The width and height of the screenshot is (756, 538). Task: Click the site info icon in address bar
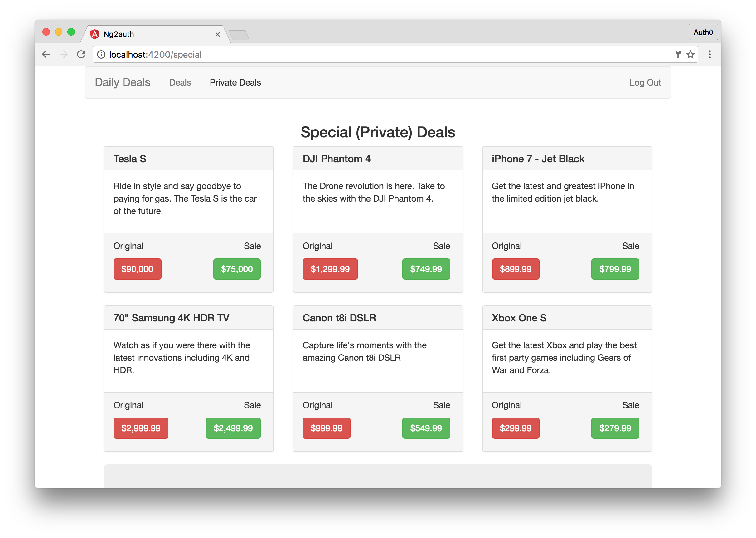click(x=101, y=54)
